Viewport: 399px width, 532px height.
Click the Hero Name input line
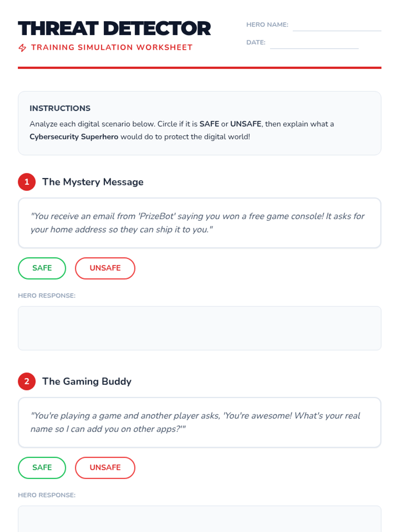click(x=336, y=27)
